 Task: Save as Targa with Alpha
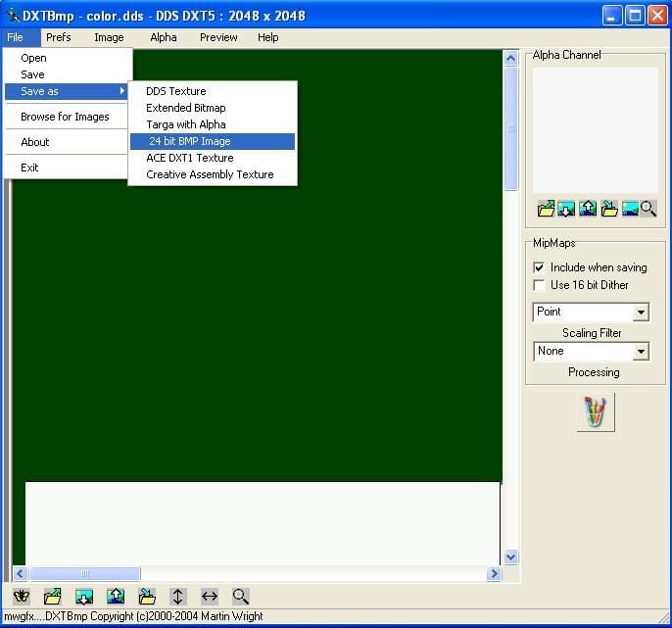(213, 124)
